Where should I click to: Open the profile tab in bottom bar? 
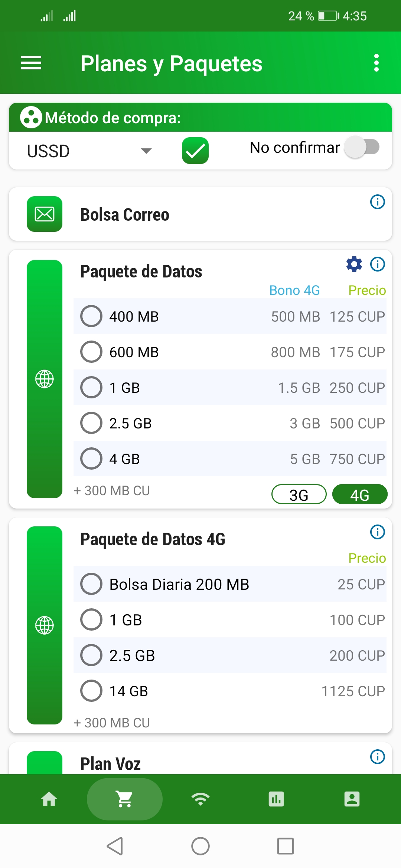click(352, 799)
